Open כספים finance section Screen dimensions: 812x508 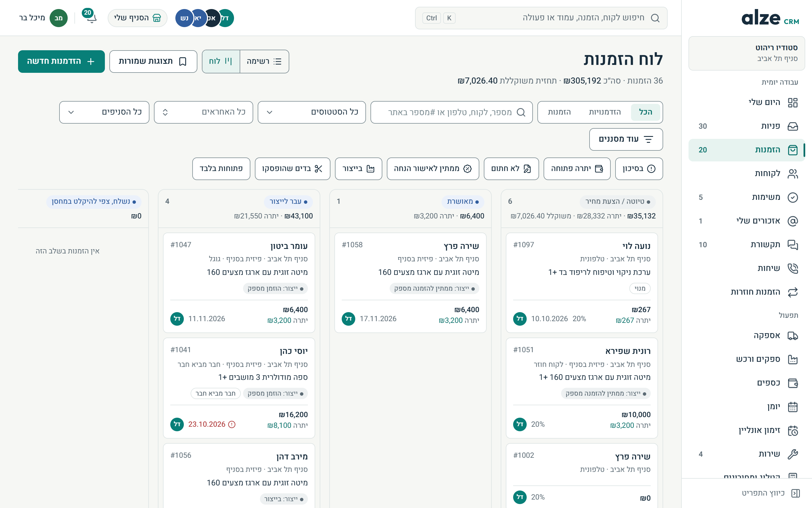(x=746, y=383)
